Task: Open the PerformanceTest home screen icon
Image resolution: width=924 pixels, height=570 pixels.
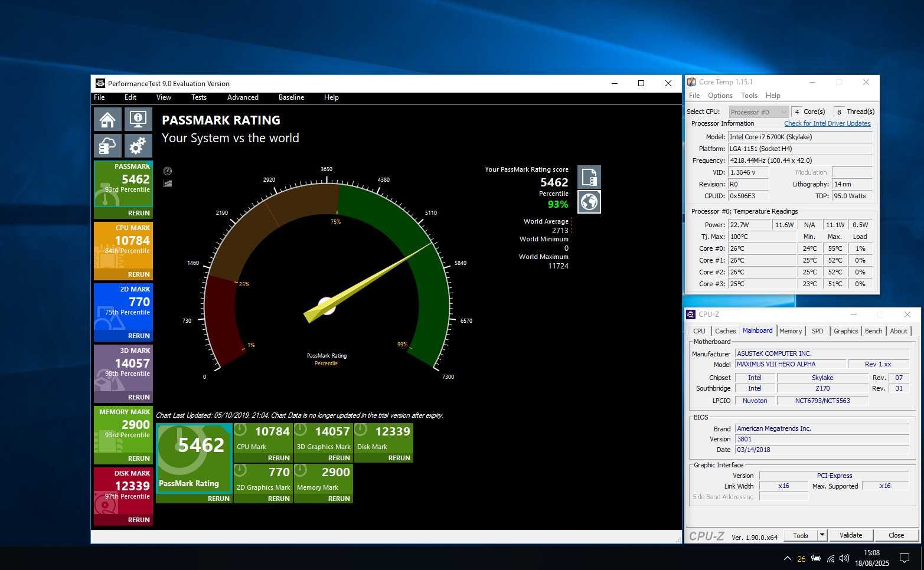Action: point(107,119)
